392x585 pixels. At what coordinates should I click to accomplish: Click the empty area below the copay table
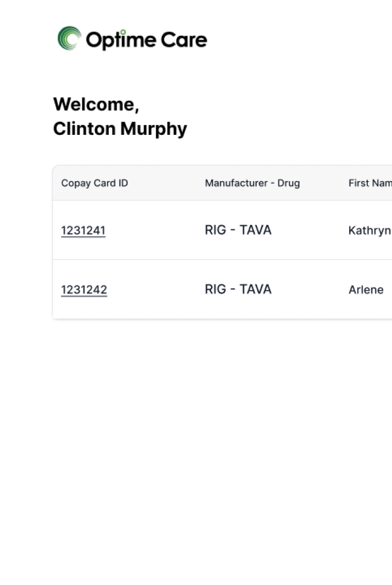click(220, 440)
